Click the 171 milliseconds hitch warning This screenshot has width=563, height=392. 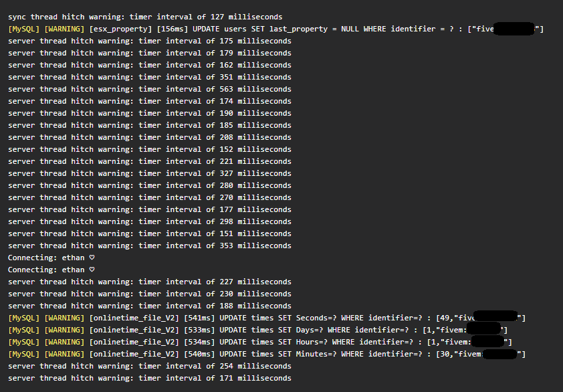[x=149, y=378]
